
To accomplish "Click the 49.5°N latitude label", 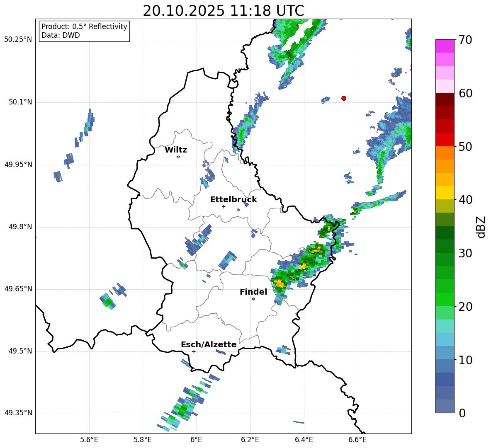I will click(20, 351).
